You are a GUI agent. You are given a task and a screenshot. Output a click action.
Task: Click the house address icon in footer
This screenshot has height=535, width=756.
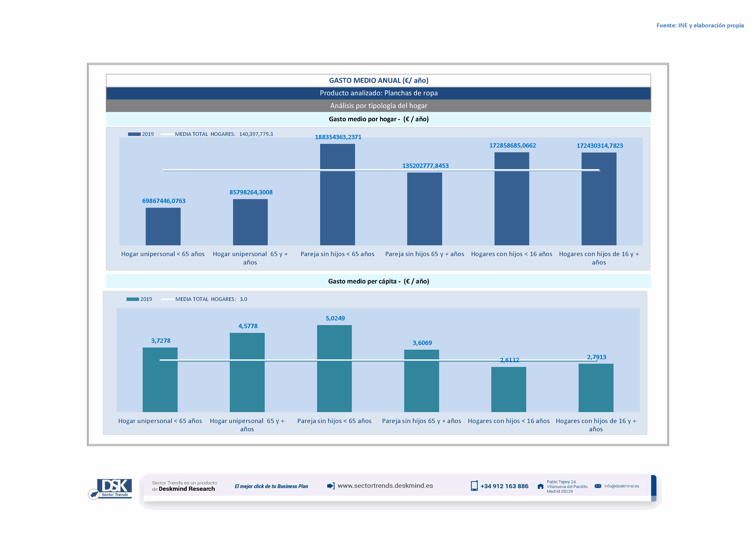[x=540, y=486]
